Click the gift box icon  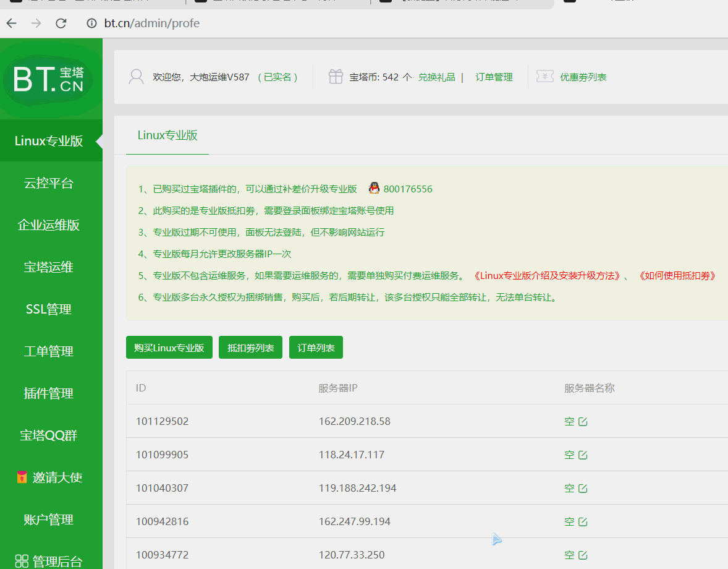point(336,77)
